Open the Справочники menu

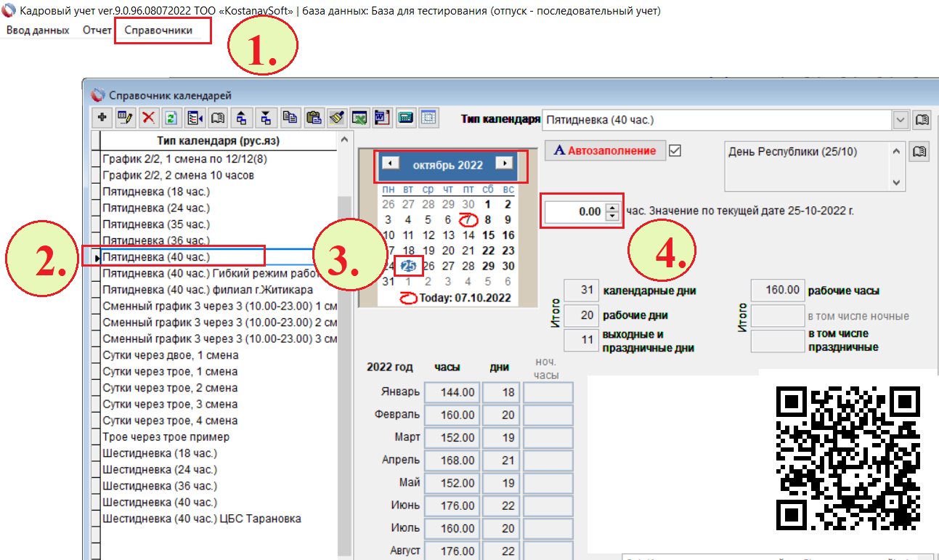point(158,31)
